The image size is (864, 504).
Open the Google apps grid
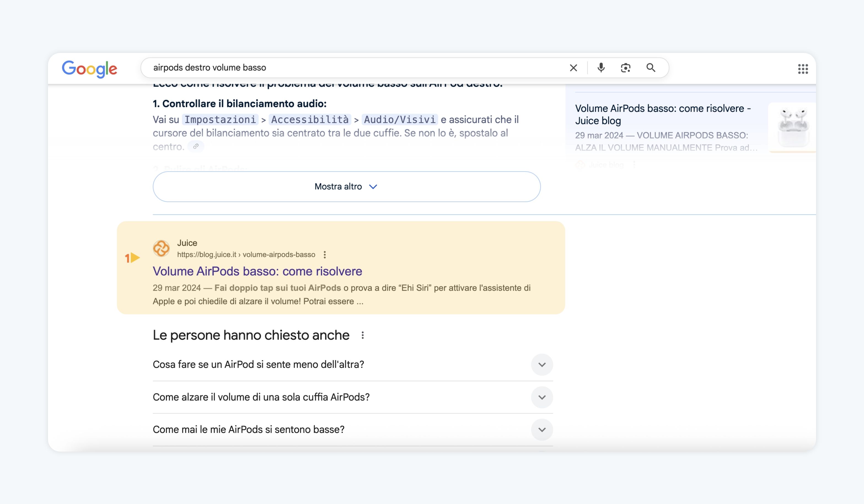[803, 69]
